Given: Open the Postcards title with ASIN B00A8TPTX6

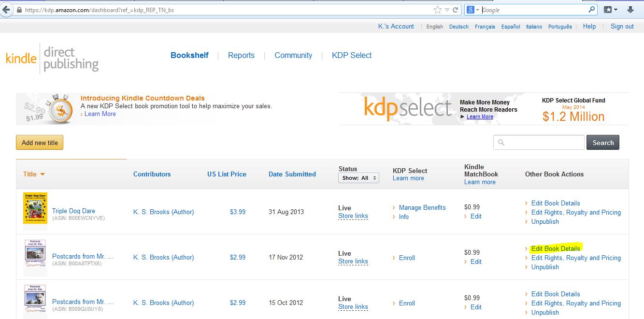Looking at the screenshot, I should click(83, 256).
